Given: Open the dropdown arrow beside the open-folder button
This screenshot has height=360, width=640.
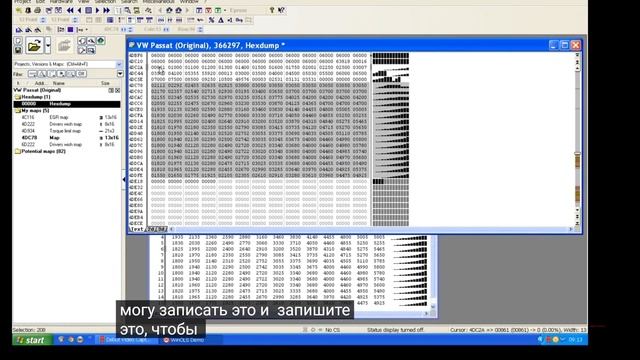Looking at the screenshot, I should (48, 45).
